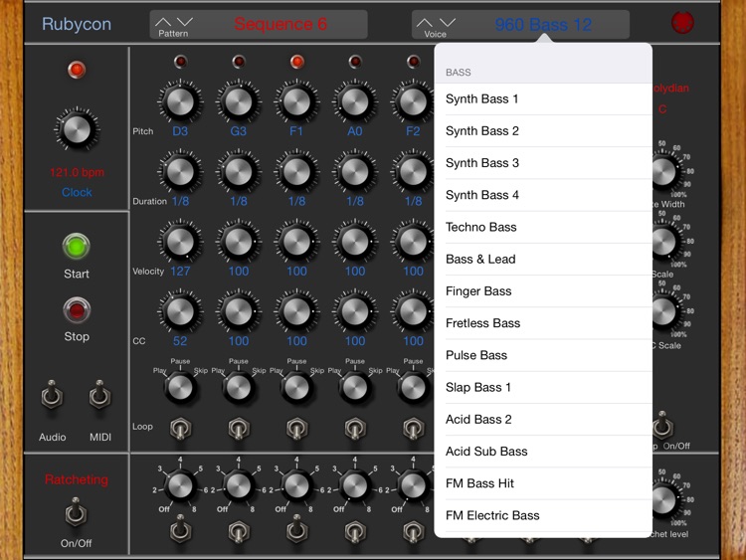The height and width of the screenshot is (560, 746).
Task: Click the velocity knob above 127
Action: click(180, 242)
